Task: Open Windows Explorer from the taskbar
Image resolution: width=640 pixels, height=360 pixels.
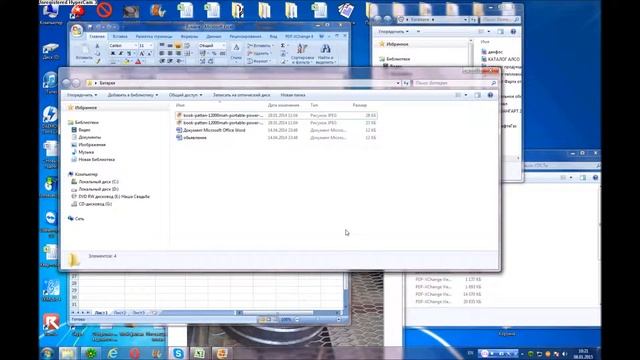Action: coord(68,353)
